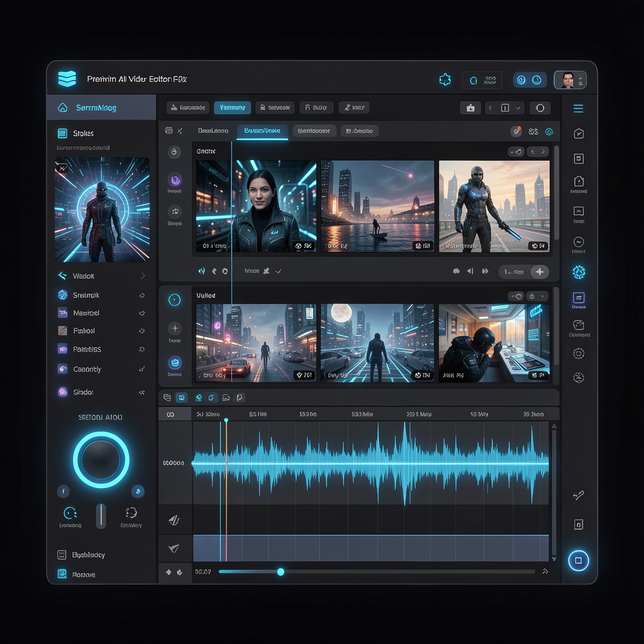Click the large glowing circular dial

(101, 459)
